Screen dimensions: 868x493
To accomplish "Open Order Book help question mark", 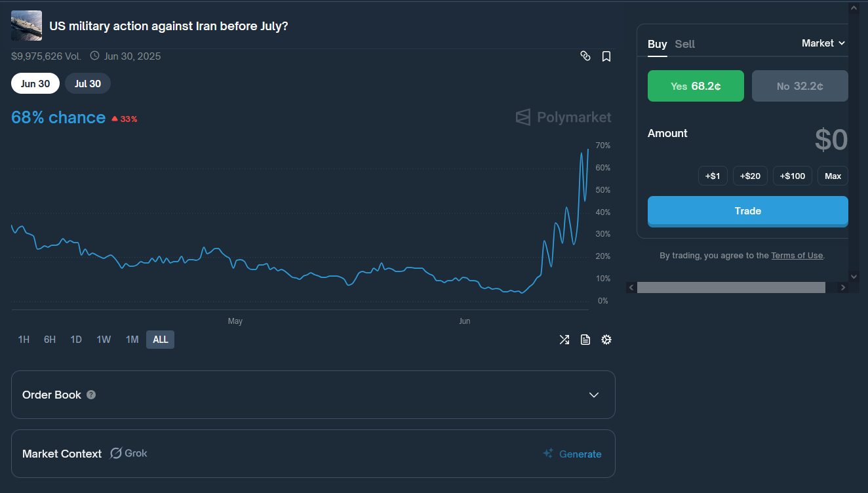I will tap(91, 395).
